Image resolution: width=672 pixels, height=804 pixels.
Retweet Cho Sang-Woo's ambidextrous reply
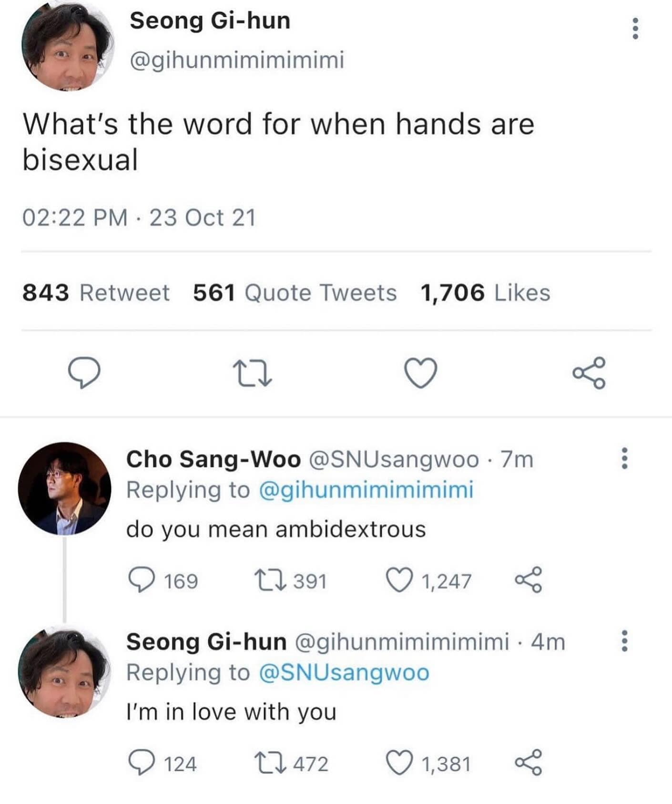tap(271, 580)
